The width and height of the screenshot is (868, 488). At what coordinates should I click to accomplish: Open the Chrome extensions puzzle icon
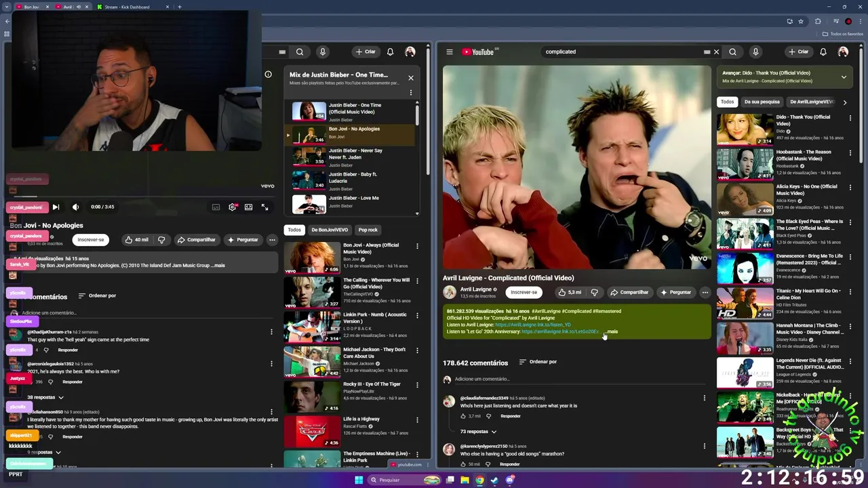click(818, 22)
